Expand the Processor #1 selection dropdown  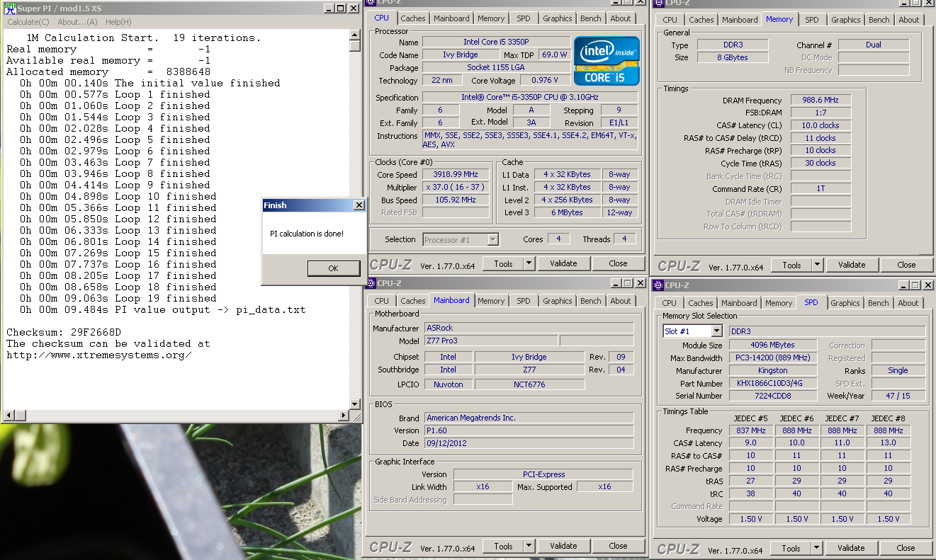pos(493,240)
